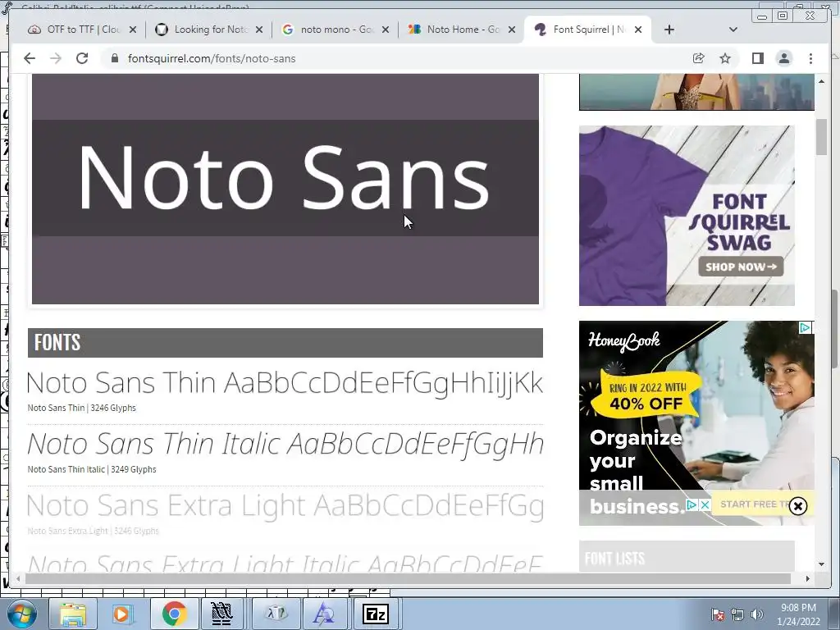Screen dimensions: 840x630
Task: Click the padlock site info icon
Action: click(x=114, y=58)
